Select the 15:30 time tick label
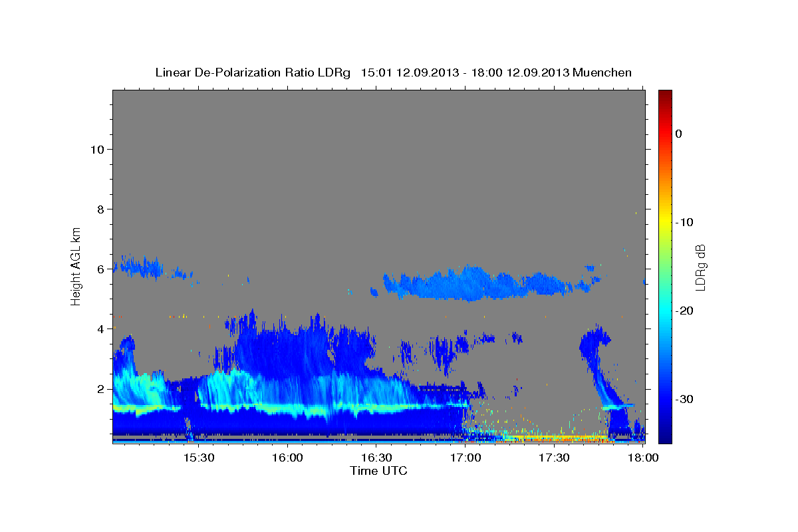The image size is (798, 532). [198, 458]
